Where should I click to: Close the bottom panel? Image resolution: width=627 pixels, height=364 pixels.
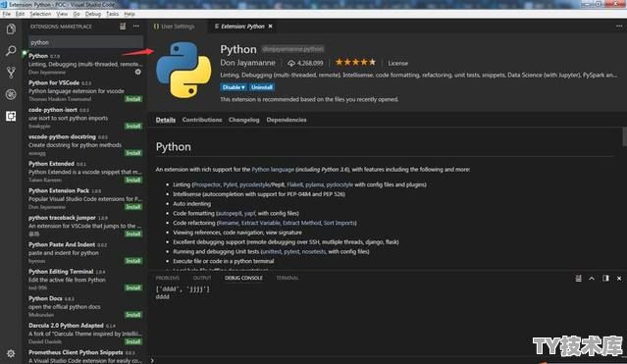pos(619,279)
